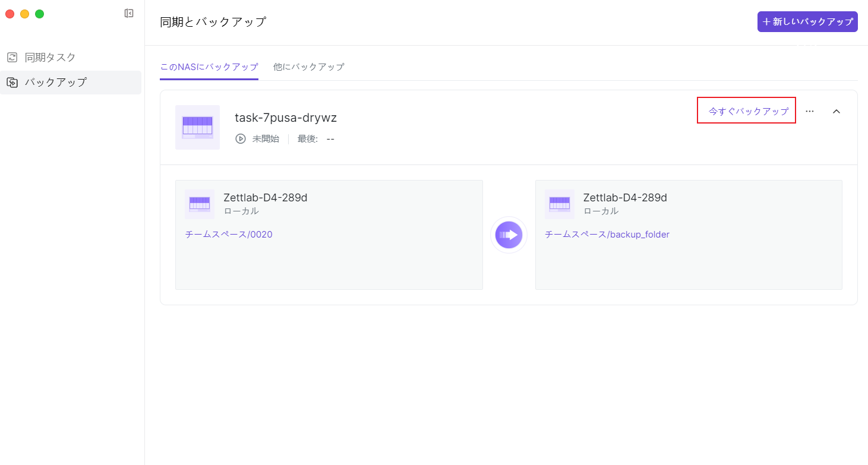Click the sync task icon in sidebar
The height and width of the screenshot is (465, 868).
click(12, 58)
